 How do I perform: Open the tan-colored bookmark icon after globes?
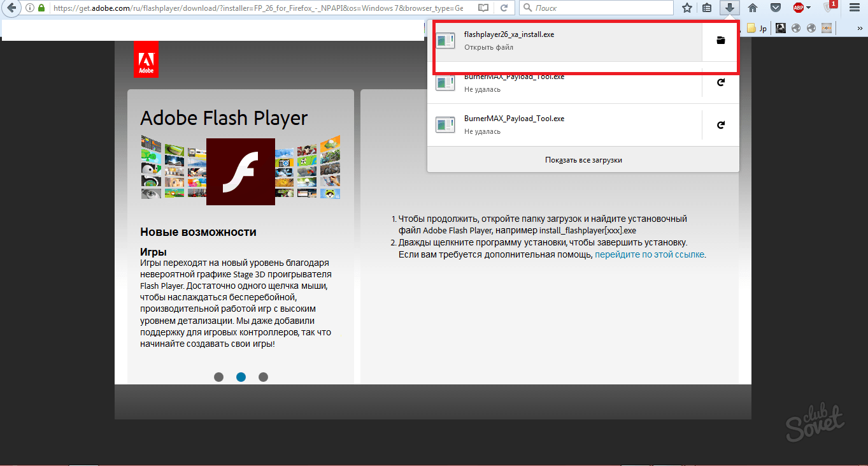(x=827, y=28)
